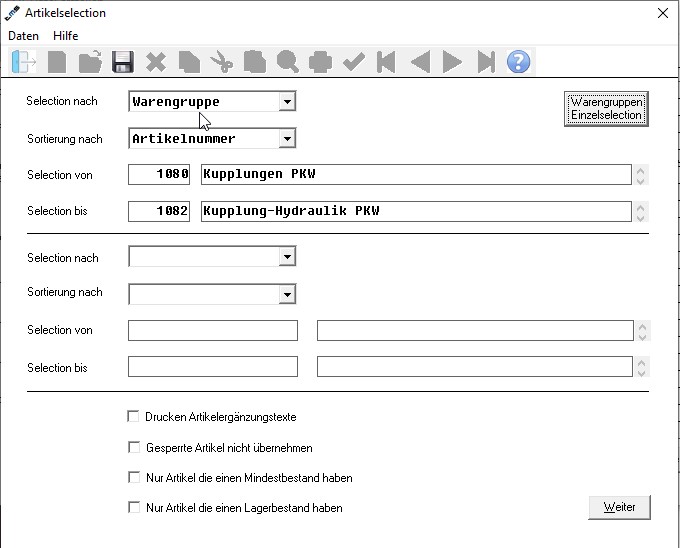Click the magnifier search icon

(288, 62)
